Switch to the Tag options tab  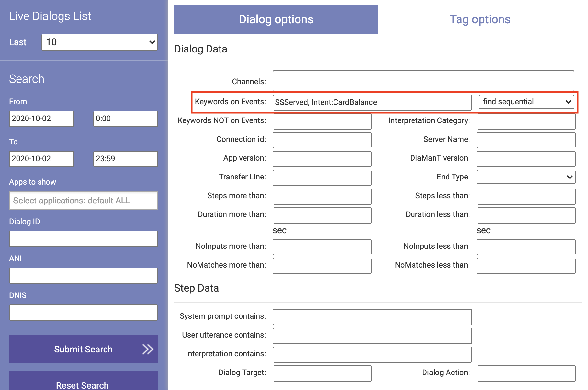(x=480, y=19)
